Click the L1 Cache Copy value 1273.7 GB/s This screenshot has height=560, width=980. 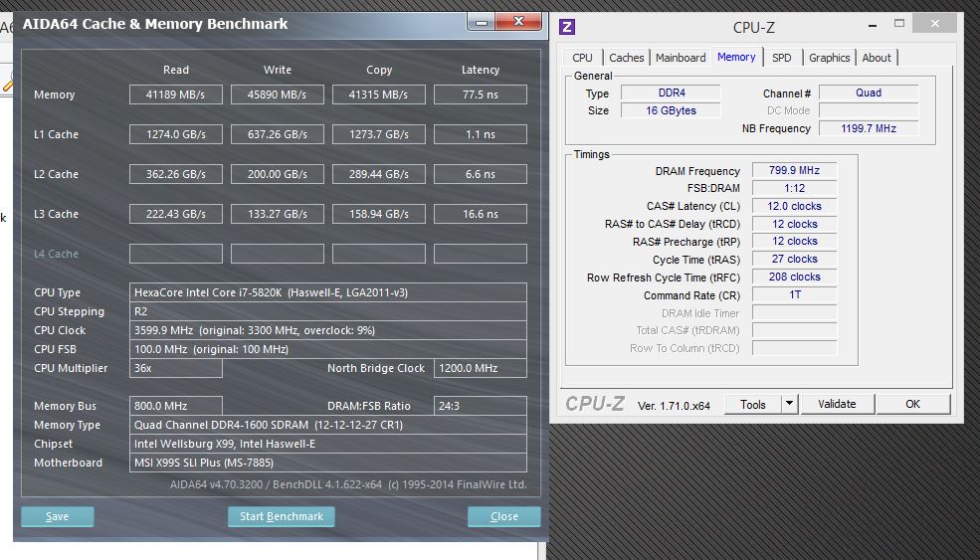[379, 134]
